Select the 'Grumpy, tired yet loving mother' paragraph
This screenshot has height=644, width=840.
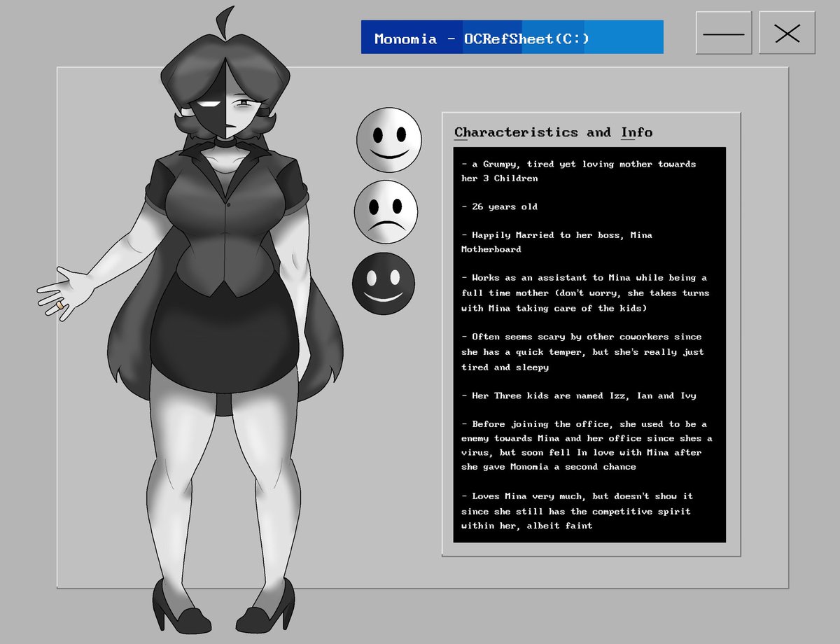point(578,171)
